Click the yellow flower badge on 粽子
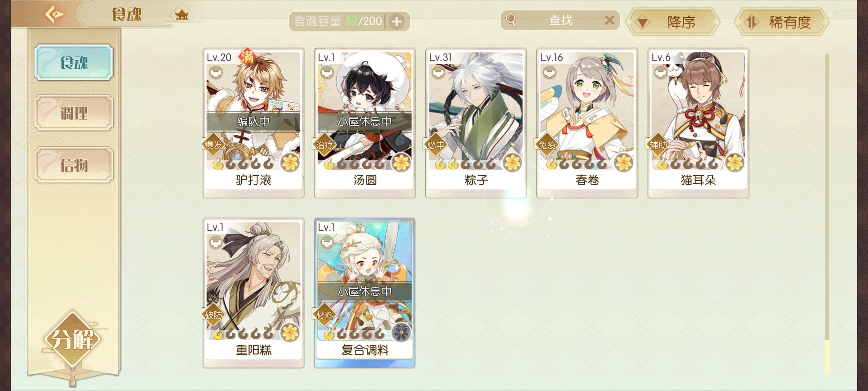The height and width of the screenshot is (391, 868). [x=512, y=163]
